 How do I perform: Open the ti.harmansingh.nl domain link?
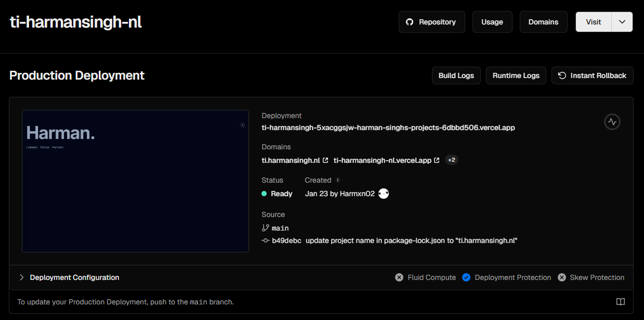click(x=291, y=160)
